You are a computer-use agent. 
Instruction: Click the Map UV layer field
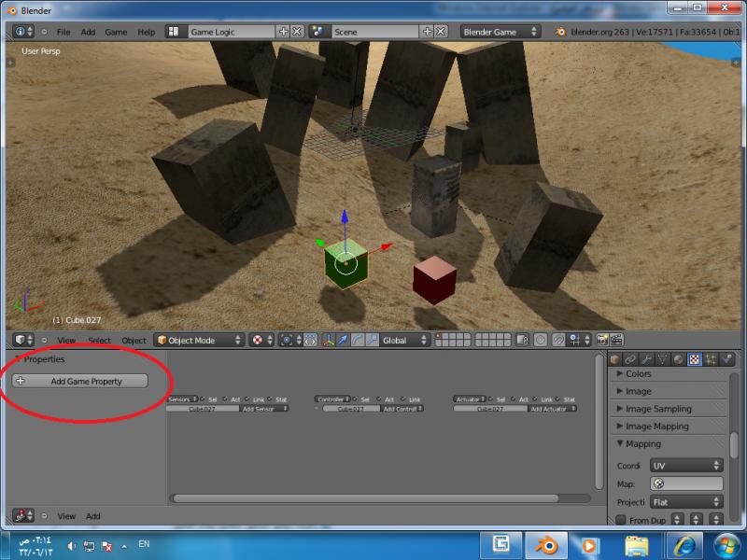[x=686, y=483]
